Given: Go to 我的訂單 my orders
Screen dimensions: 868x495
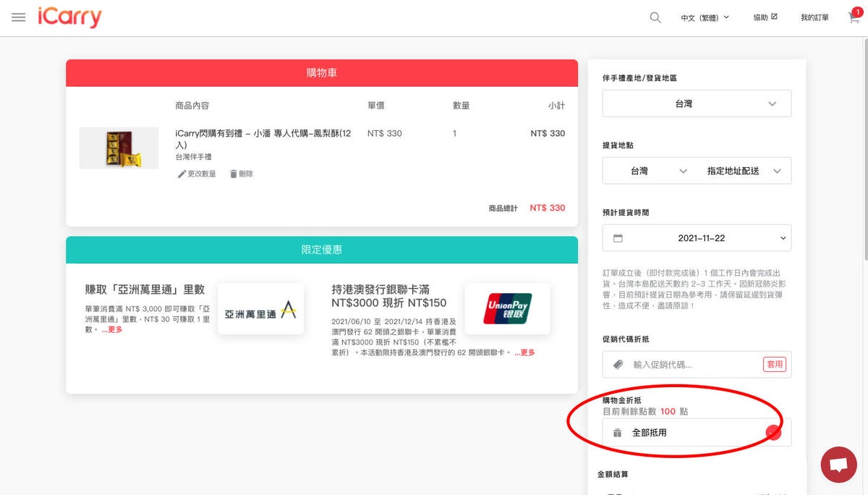Looking at the screenshot, I should click(x=814, y=17).
